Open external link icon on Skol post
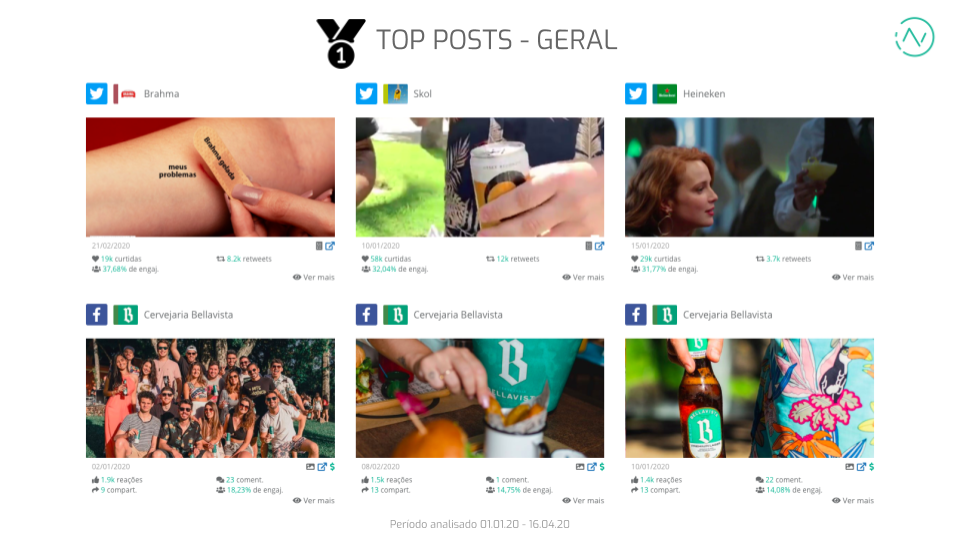Viewport: 960px width, 540px height. [599, 246]
